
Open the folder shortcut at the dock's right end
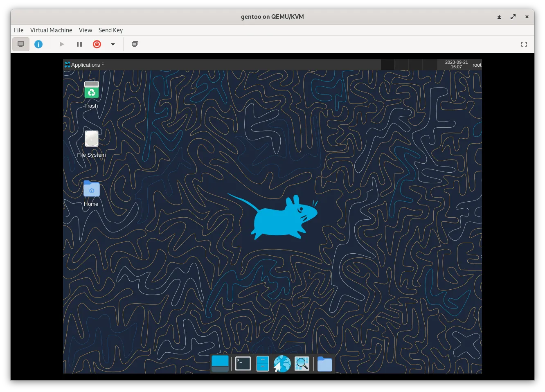tap(324, 363)
